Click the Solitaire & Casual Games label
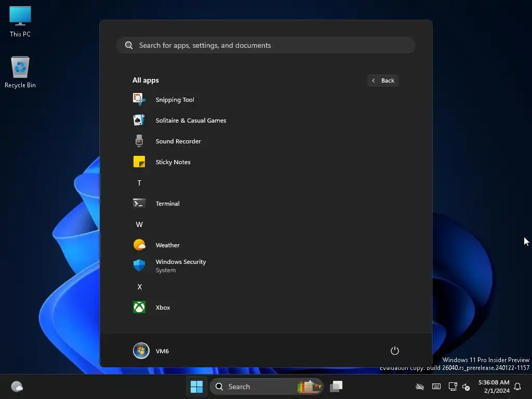 (x=191, y=121)
